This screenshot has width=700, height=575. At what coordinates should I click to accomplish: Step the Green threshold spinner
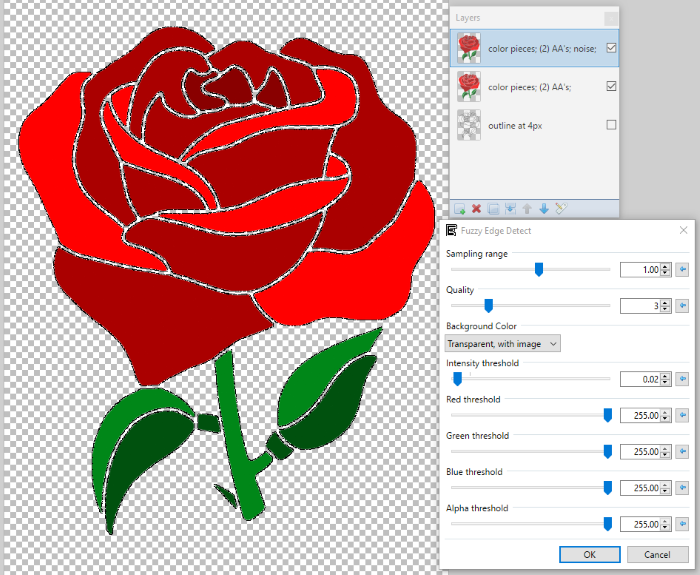[x=666, y=452]
